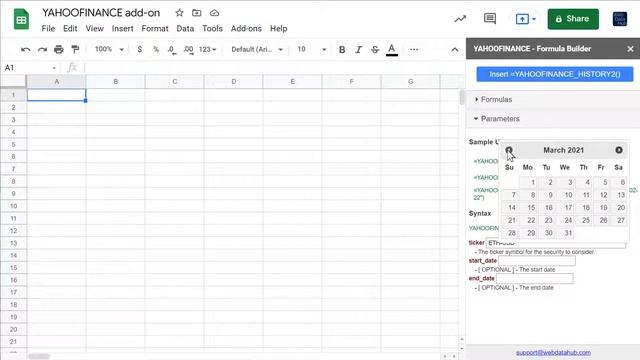Open the Default (Arial) font dropdown
640x360 pixels.
[x=257, y=49]
